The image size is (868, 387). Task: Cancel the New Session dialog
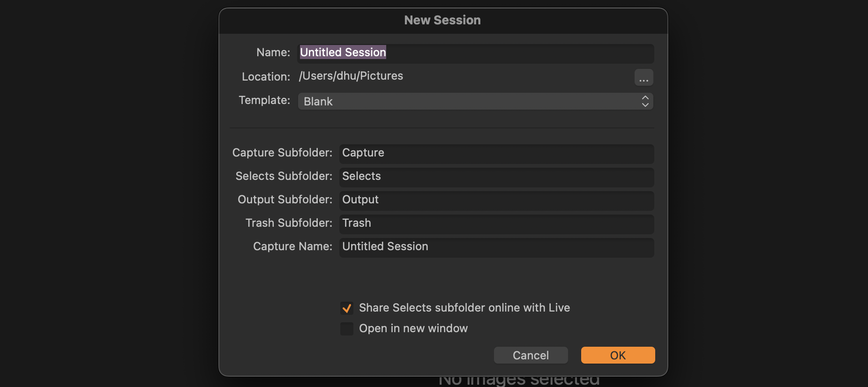[531, 355]
